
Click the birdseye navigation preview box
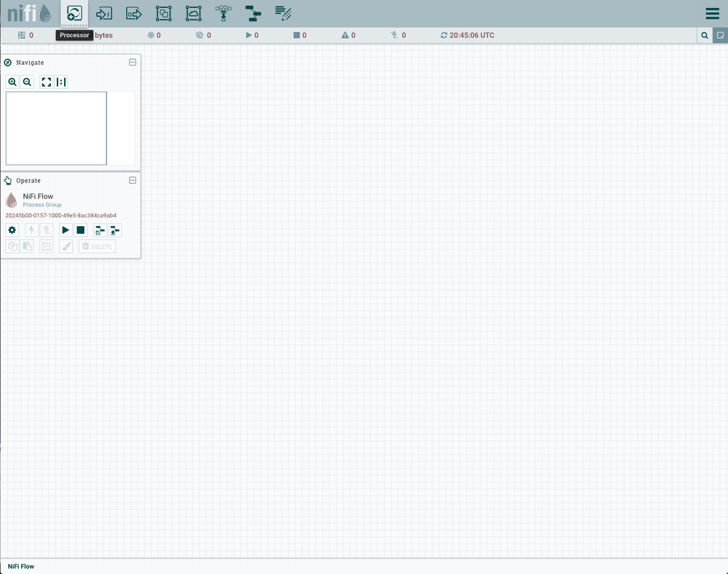56,128
